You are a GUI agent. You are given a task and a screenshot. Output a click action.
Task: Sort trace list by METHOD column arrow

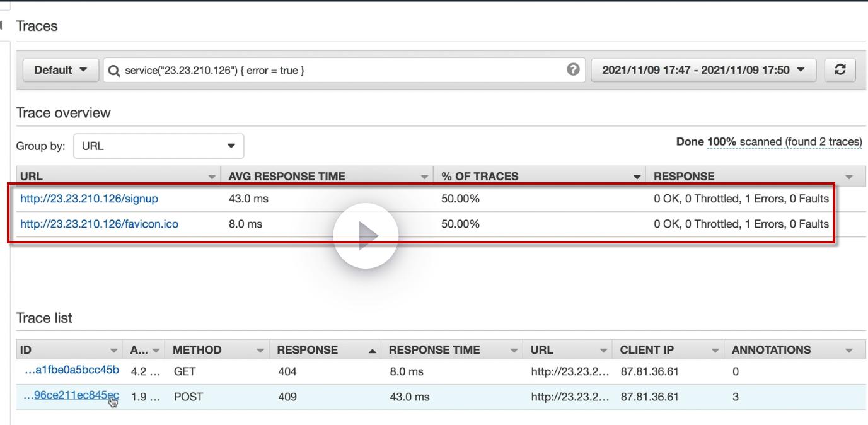pyautogui.click(x=260, y=350)
